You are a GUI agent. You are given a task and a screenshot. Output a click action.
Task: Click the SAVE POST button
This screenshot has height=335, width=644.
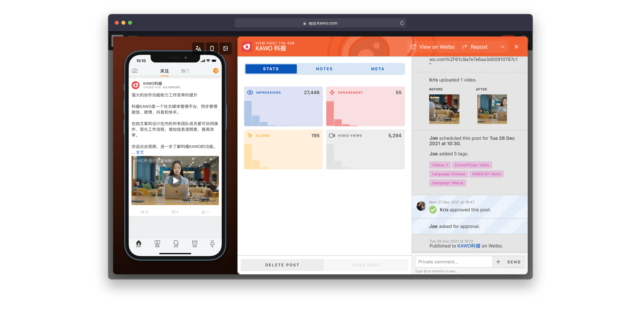366,265
